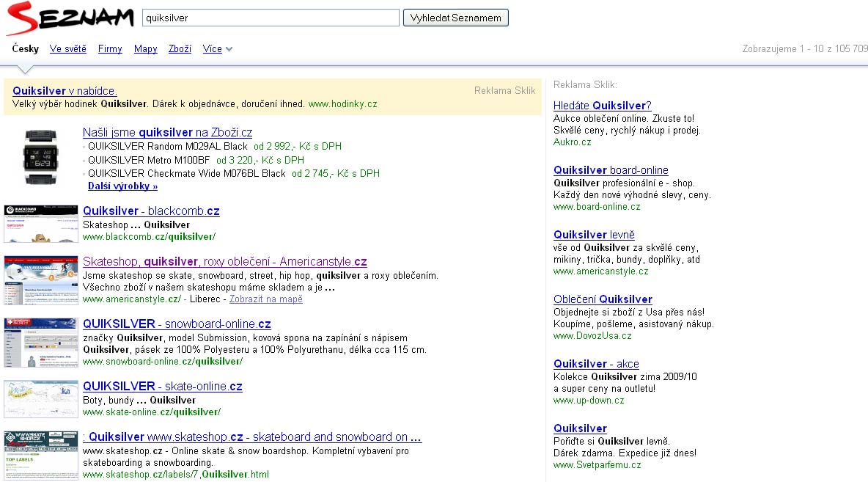
Task: Click the www.DovozUsa.cz ad URL
Action: 592,336
